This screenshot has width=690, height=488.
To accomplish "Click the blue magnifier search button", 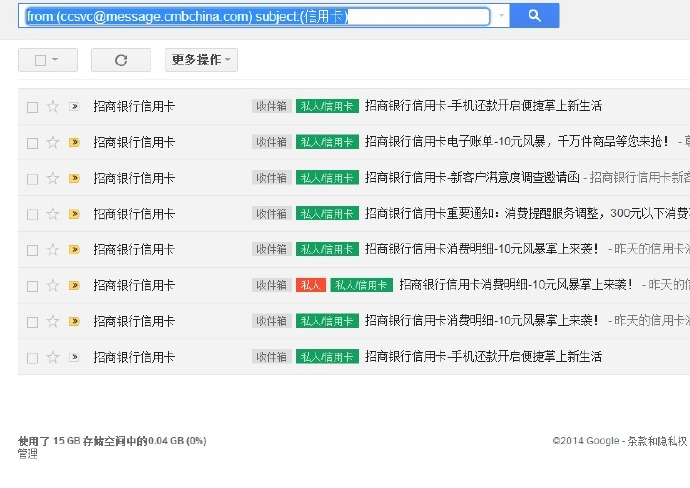I will [534, 16].
